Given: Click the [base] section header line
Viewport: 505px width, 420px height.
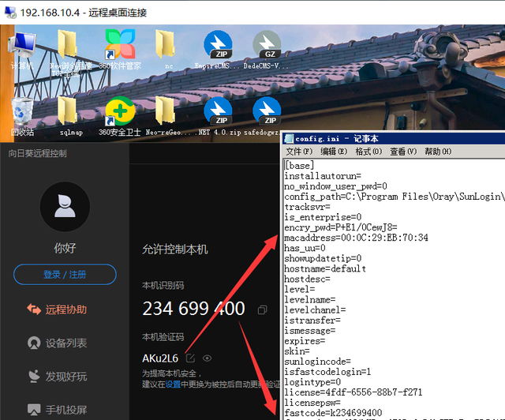Looking at the screenshot, I should pos(299,165).
